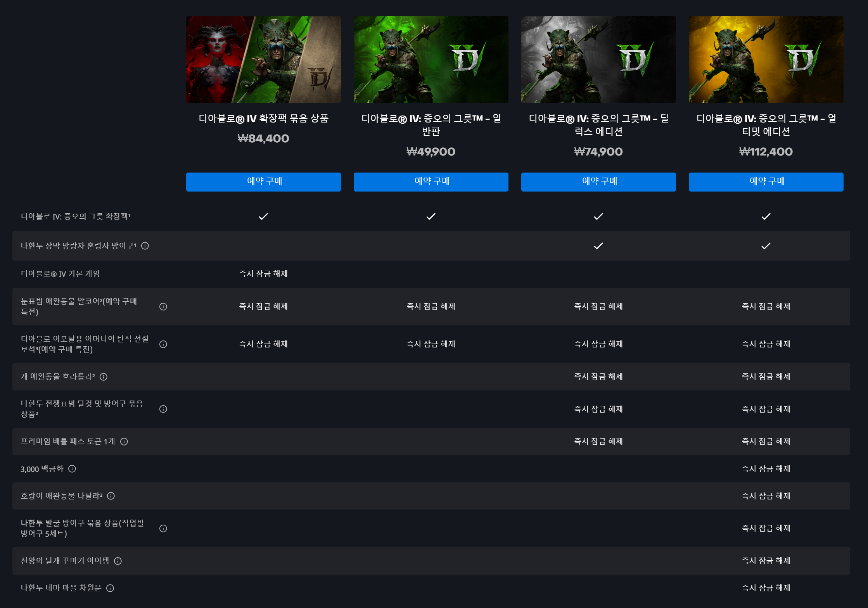Viewport: 868px width, 608px height.
Task: Click info icon next to 신앙의 날개 꾸미기 아이템
Action: pos(118,561)
